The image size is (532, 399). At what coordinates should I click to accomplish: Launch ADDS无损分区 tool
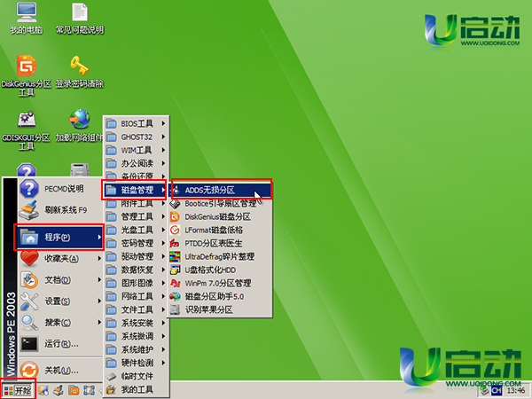[x=220, y=190]
